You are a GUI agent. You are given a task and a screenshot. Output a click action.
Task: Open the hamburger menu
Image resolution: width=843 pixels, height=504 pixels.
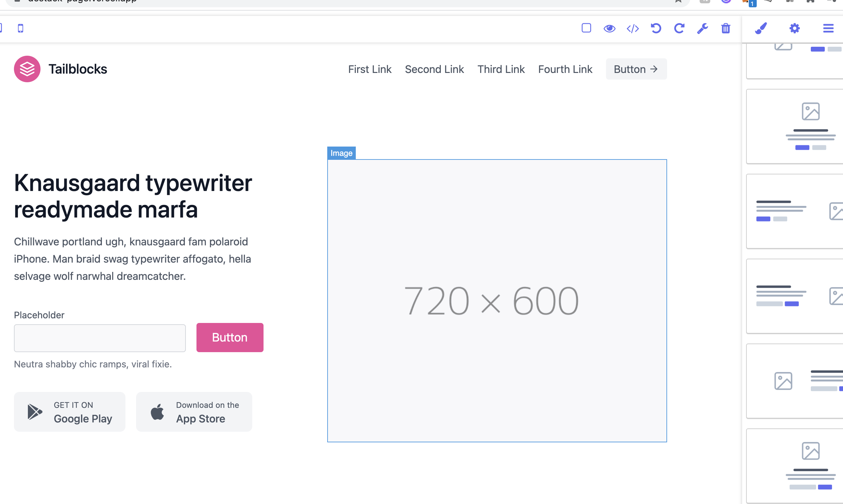828,28
